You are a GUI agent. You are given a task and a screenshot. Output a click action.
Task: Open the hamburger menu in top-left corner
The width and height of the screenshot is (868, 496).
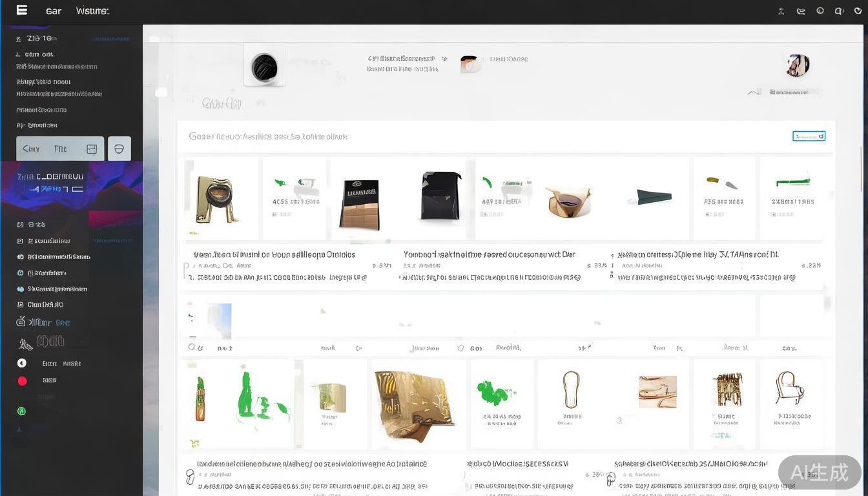point(21,10)
